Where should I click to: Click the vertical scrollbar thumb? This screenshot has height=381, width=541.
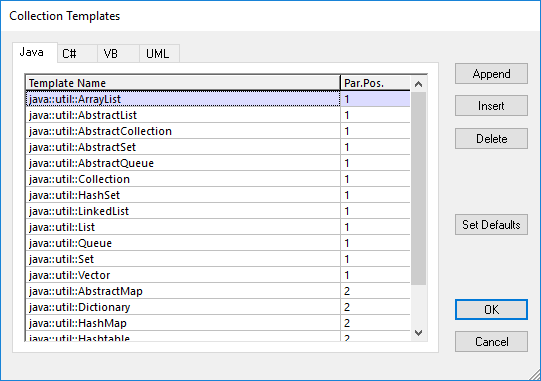coord(419,188)
